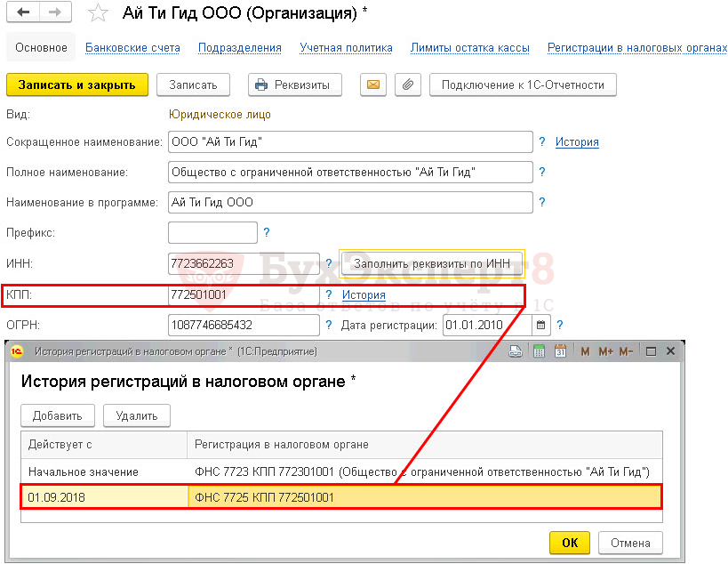The height and width of the screenshot is (564, 728).
Task: Click help mark next to registration date
Action: click(x=559, y=325)
